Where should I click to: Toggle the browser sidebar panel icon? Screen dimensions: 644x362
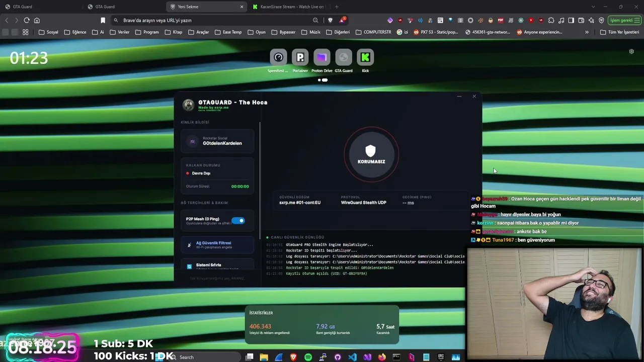[x=571, y=20]
